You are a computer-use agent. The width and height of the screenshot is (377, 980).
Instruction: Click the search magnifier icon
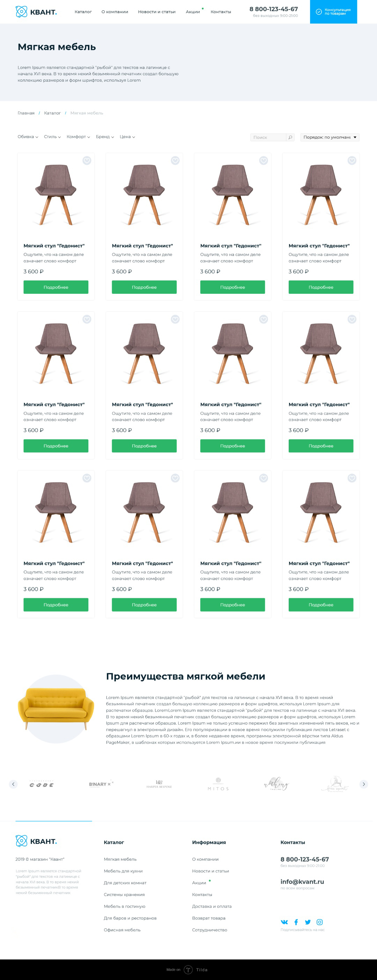pyautogui.click(x=290, y=138)
